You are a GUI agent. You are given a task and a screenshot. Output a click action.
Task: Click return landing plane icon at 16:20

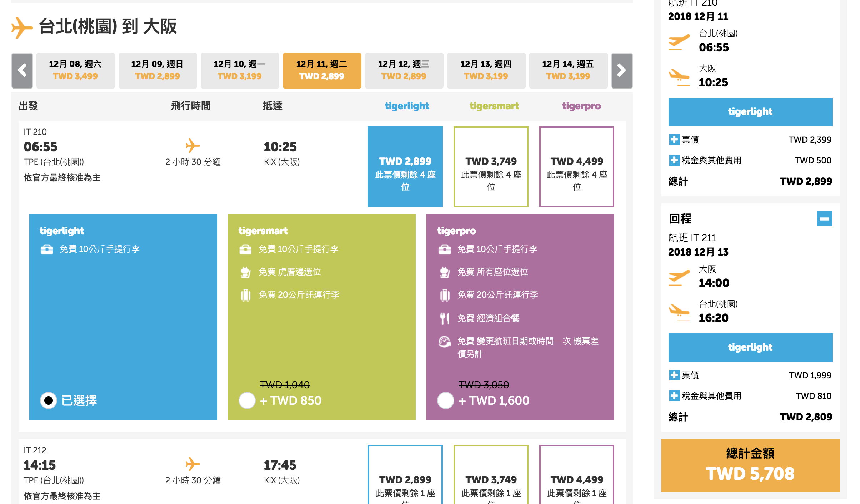pos(679,313)
